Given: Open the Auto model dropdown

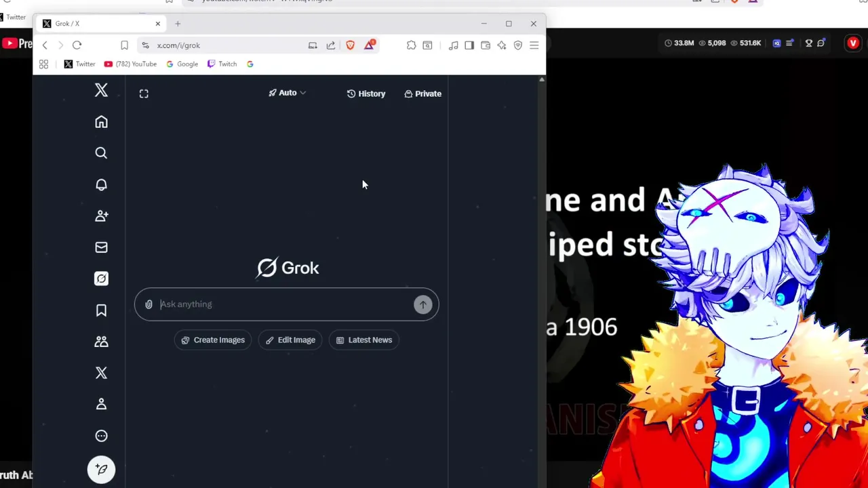Looking at the screenshot, I should click(287, 93).
